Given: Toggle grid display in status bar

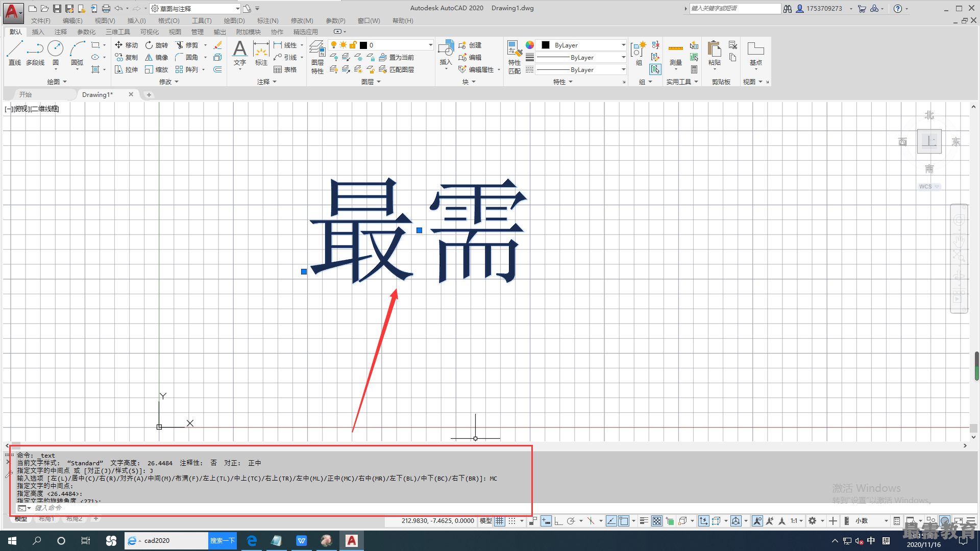Looking at the screenshot, I should pyautogui.click(x=500, y=521).
